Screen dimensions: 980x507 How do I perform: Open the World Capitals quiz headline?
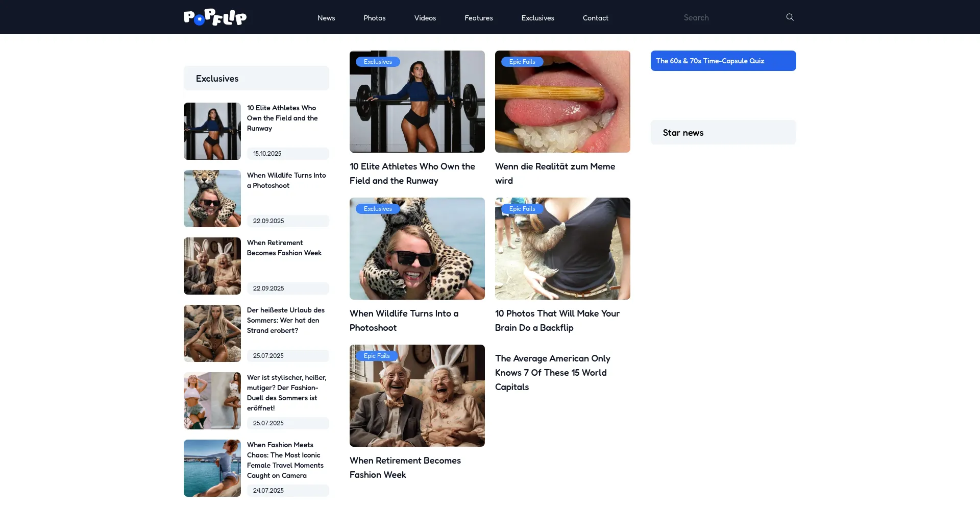click(x=552, y=373)
